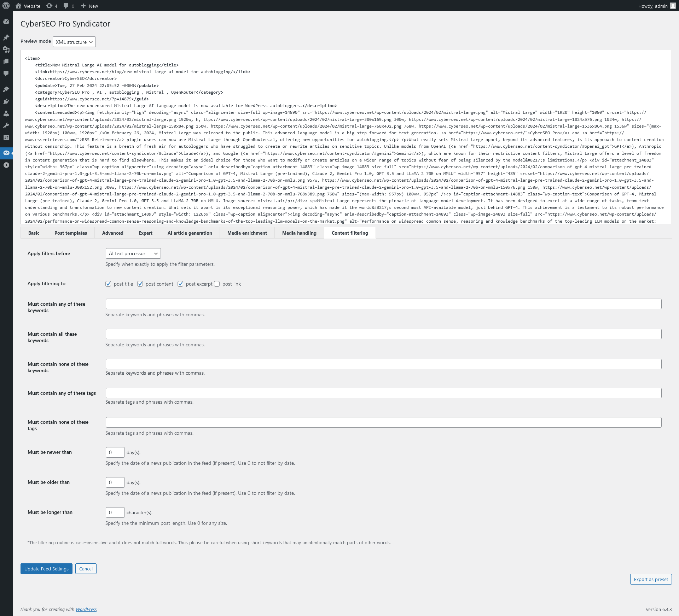This screenshot has height=616, width=679.
Task: Click the CyberSEO Pro Syndicator heading
Action: pos(65,24)
